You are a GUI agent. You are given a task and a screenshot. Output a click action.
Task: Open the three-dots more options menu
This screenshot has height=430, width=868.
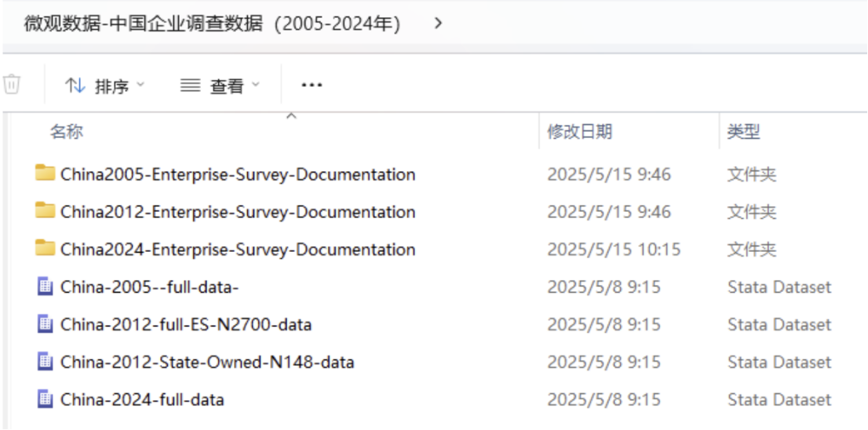pos(312,86)
